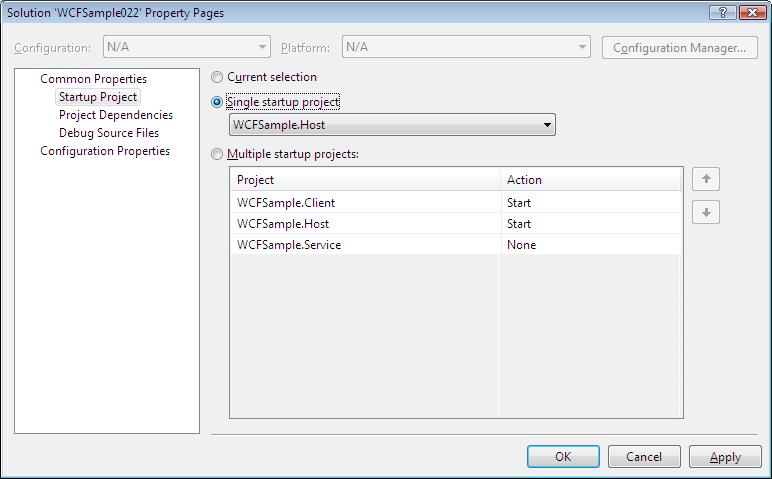The height and width of the screenshot is (479, 772).
Task: Click the Action cell for WCFSample.Service
Action: pos(591,245)
